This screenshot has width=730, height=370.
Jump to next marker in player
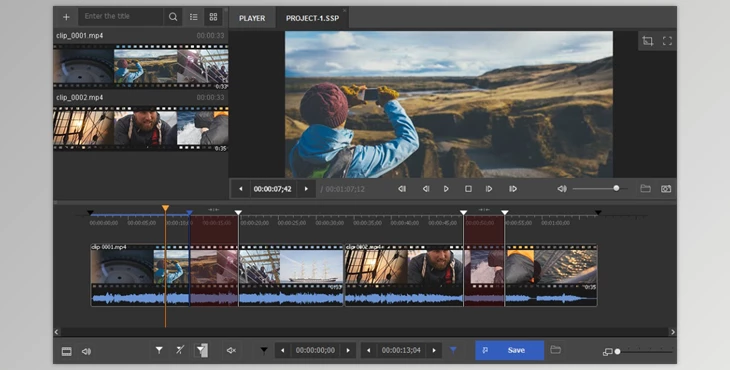pos(513,189)
